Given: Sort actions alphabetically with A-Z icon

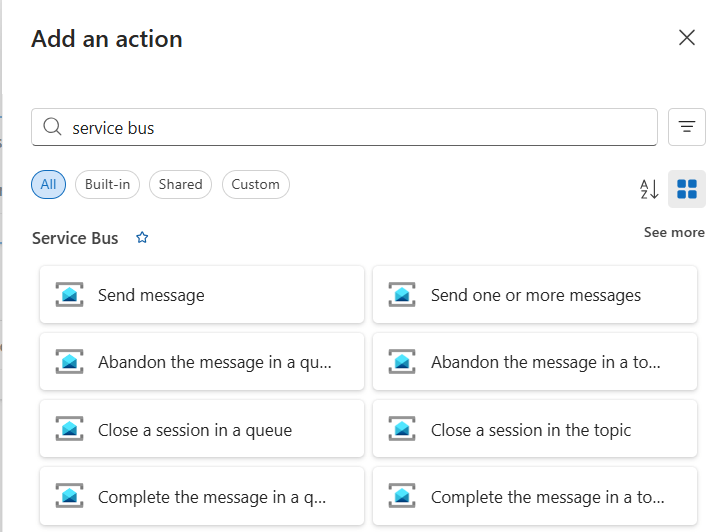Looking at the screenshot, I should click(649, 189).
